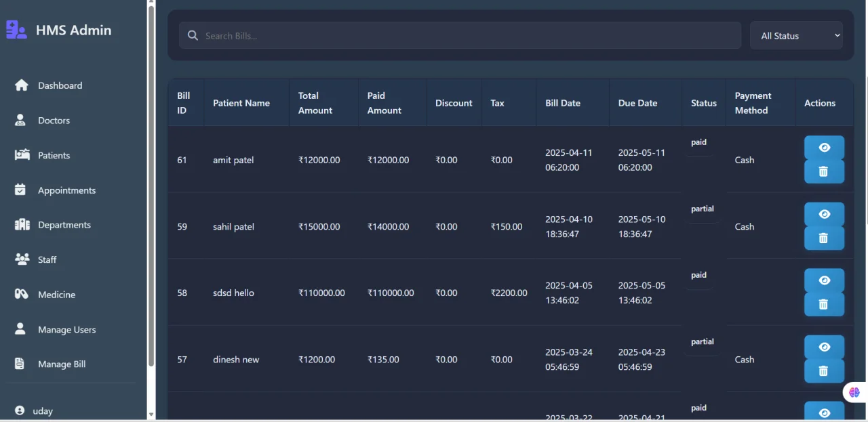Click the Medicine pills icon

click(22, 295)
